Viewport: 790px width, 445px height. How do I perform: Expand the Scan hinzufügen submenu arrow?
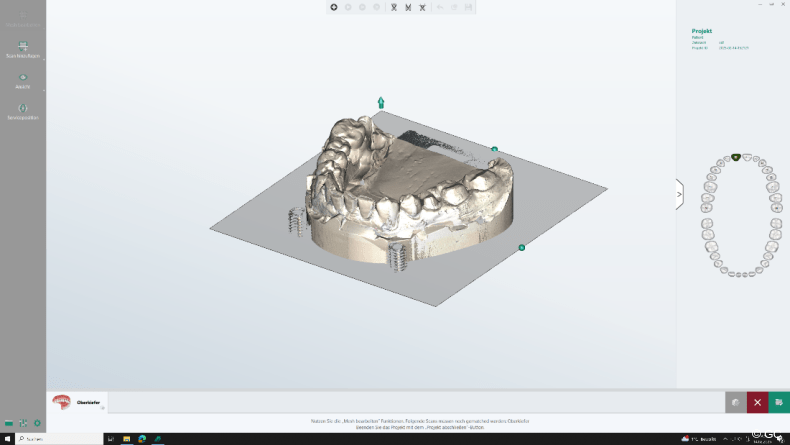(43, 60)
